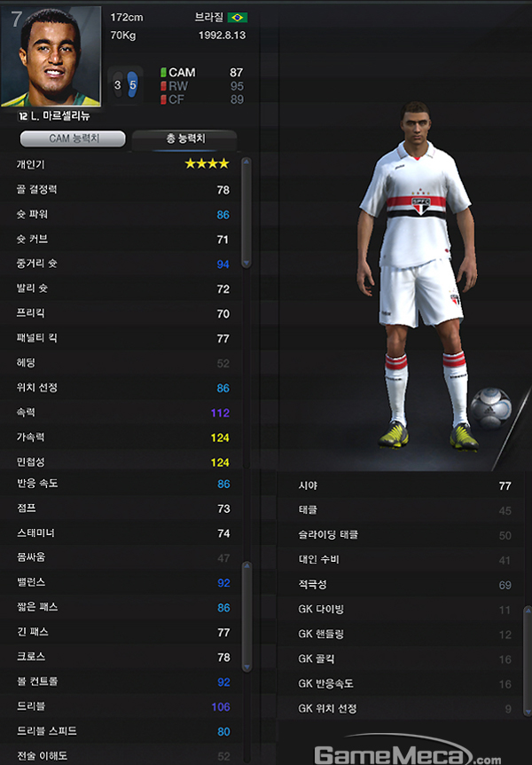Click the player portrait photo
The width and height of the screenshot is (532, 765).
(x=51, y=56)
